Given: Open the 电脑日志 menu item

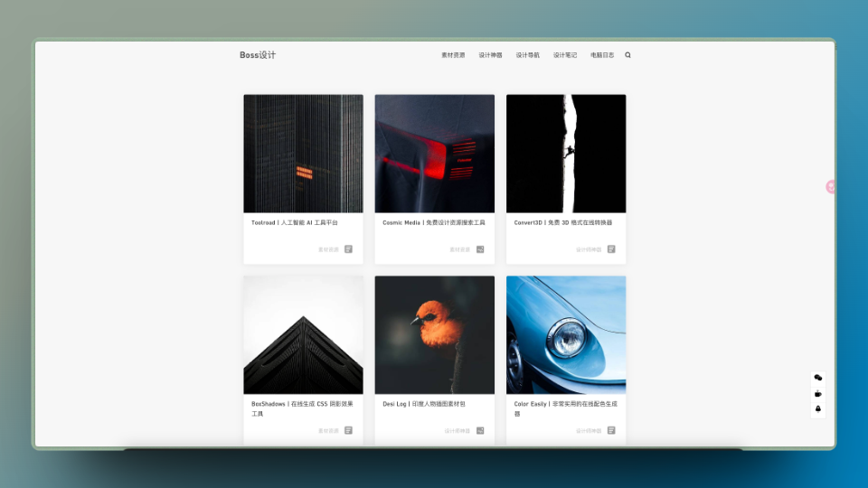Looking at the screenshot, I should click(x=602, y=55).
